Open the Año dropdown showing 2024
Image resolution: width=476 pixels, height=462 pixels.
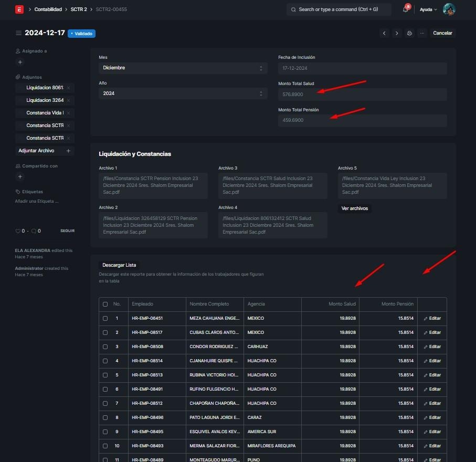click(183, 93)
